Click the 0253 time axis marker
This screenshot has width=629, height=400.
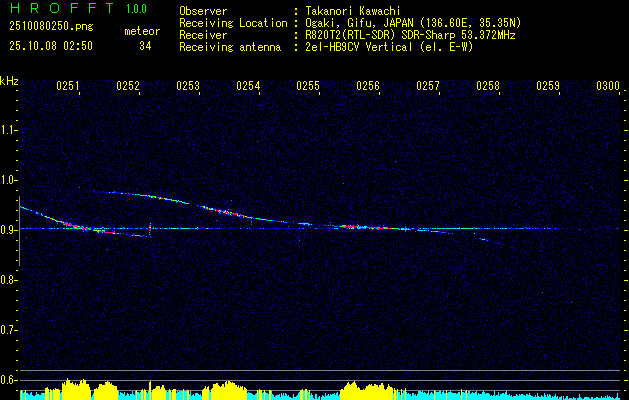point(188,86)
